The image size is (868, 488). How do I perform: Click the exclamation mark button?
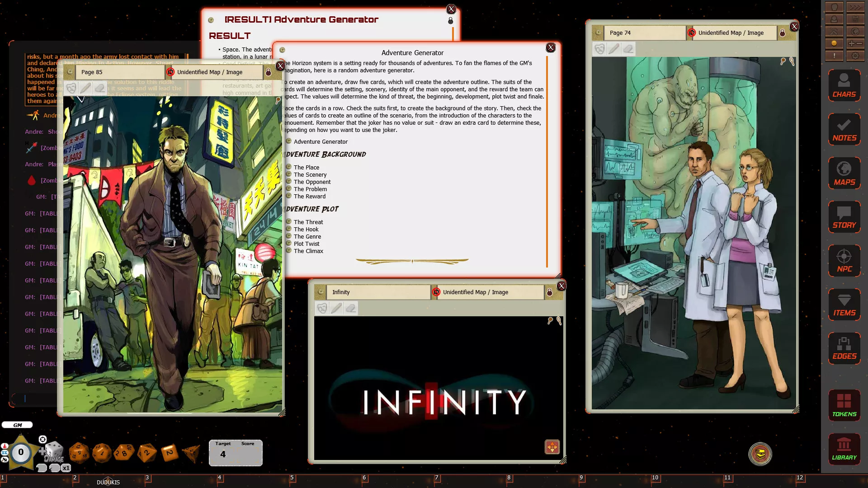[x=834, y=56]
